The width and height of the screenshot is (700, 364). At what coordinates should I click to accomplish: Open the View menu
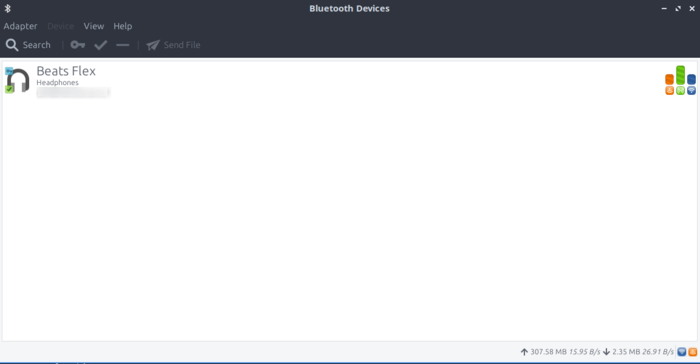[94, 26]
